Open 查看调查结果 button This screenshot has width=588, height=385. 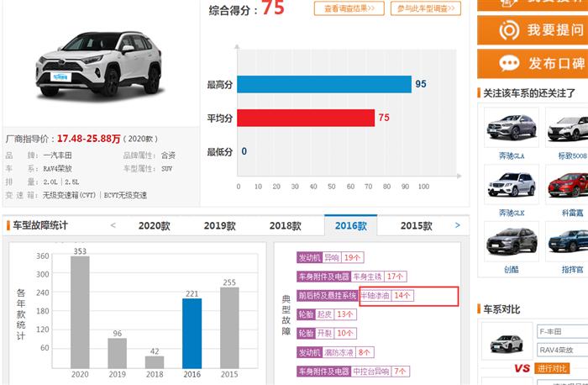(x=349, y=8)
